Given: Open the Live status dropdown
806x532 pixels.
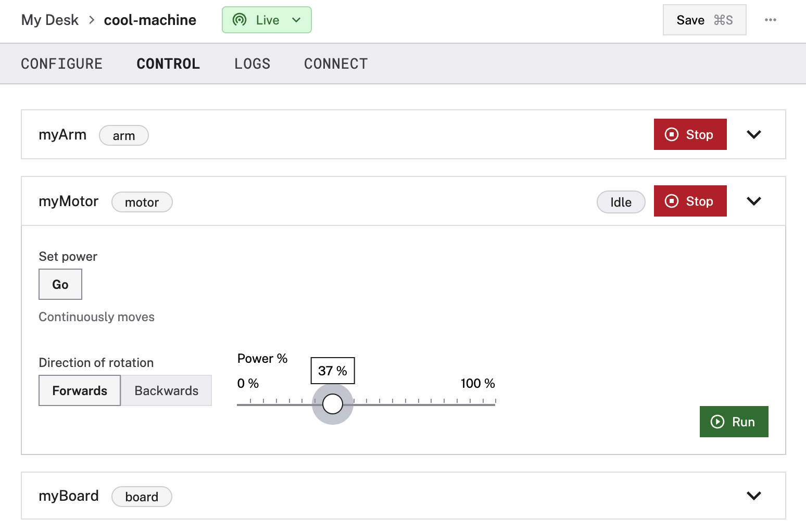Looking at the screenshot, I should coord(296,20).
